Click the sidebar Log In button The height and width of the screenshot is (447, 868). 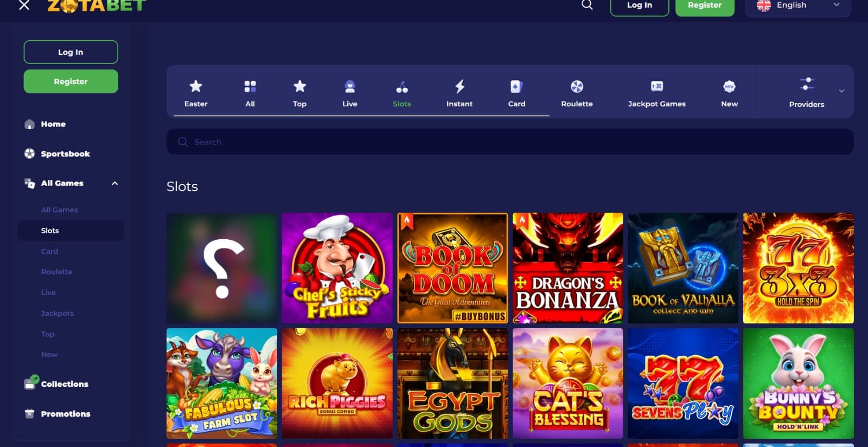pos(71,52)
